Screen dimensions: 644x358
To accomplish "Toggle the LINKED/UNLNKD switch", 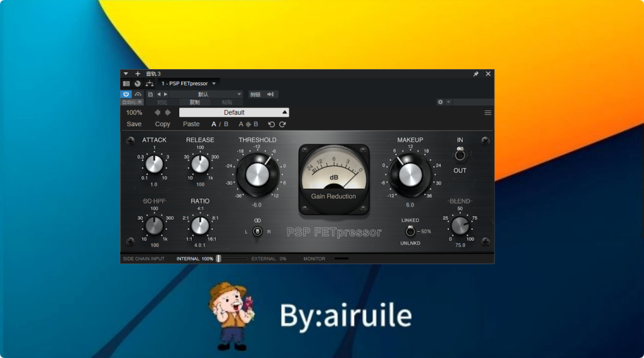I will [410, 232].
